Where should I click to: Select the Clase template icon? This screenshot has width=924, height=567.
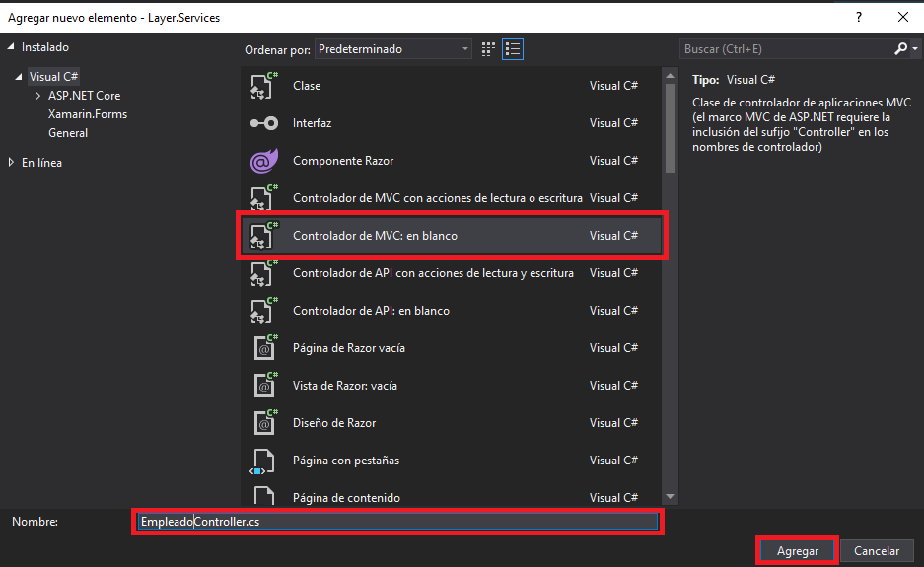tap(263, 86)
